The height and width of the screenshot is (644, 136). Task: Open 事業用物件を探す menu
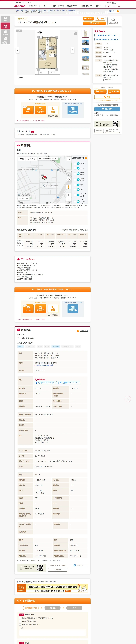72,6
